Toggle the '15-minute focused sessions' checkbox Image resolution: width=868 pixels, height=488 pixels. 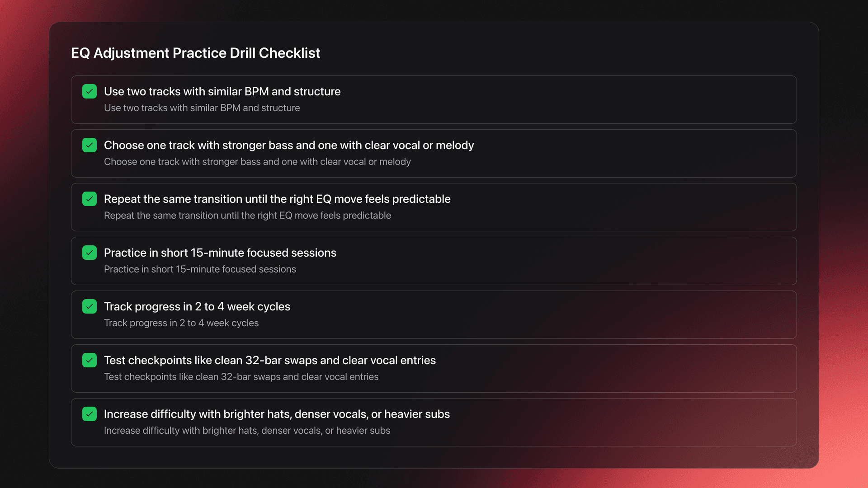click(x=90, y=253)
